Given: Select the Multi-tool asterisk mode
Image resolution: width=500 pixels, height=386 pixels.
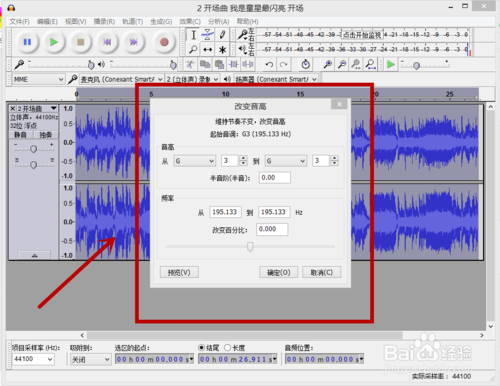Looking at the screenshot, I should [222, 50].
